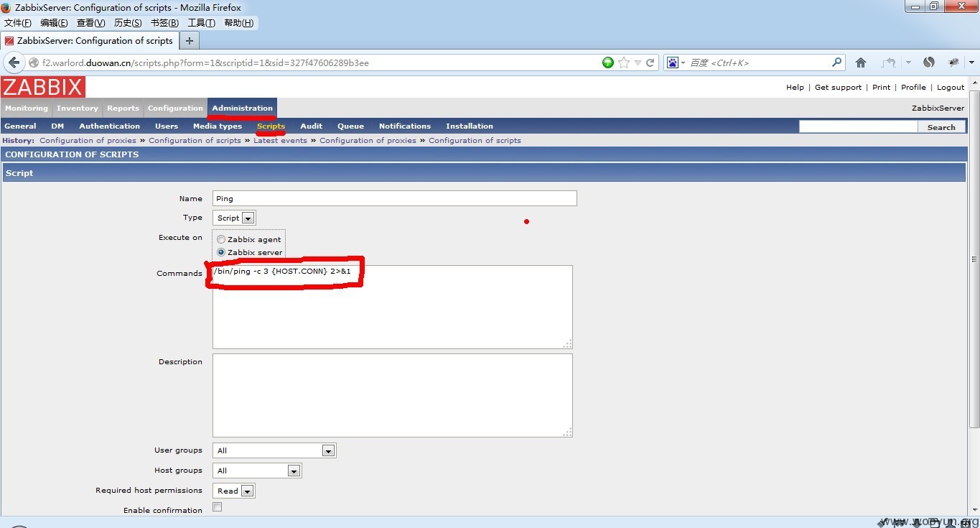The image size is (980, 528).
Task: Select the Zabbix server radio button
Action: click(221, 252)
